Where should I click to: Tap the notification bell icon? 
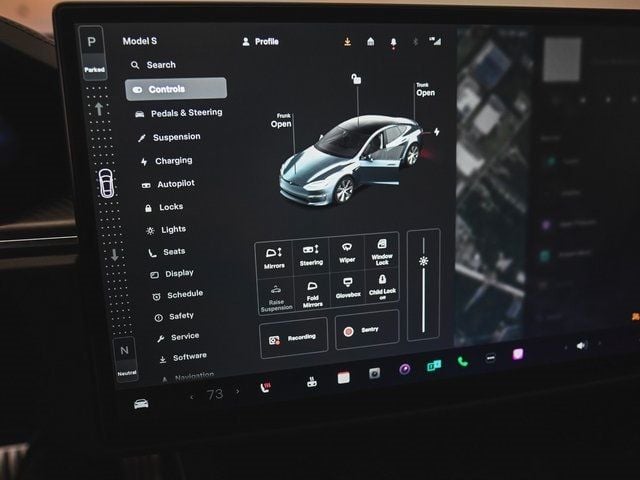(393, 42)
